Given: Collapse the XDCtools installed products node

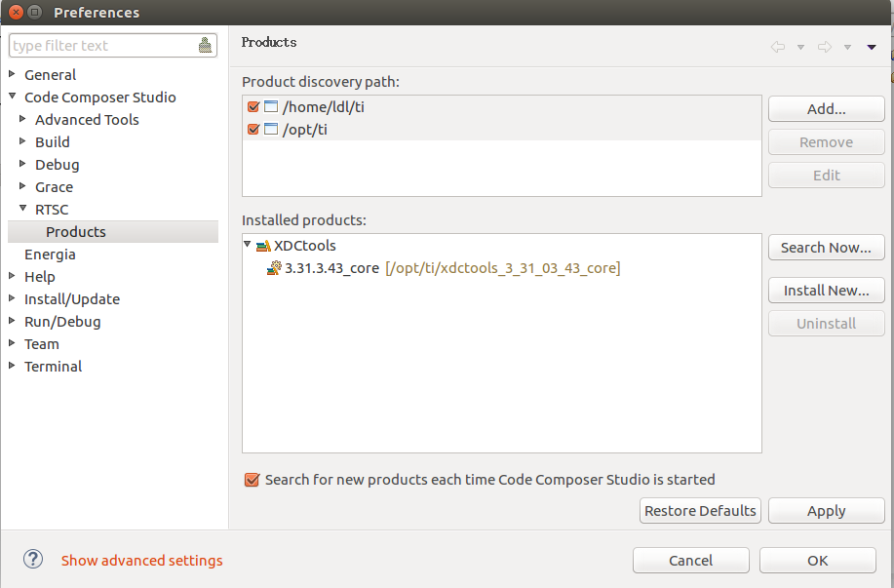Looking at the screenshot, I should [248, 246].
